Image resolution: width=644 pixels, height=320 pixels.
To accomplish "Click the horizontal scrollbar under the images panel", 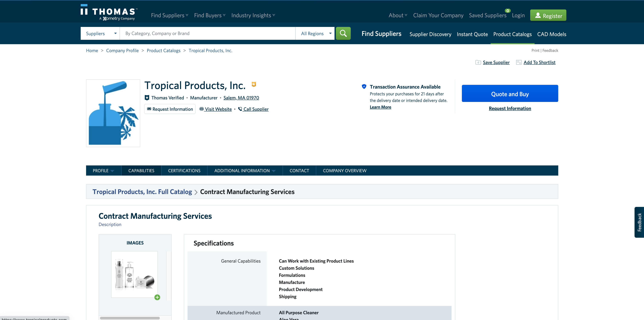I will pyautogui.click(x=130, y=318).
